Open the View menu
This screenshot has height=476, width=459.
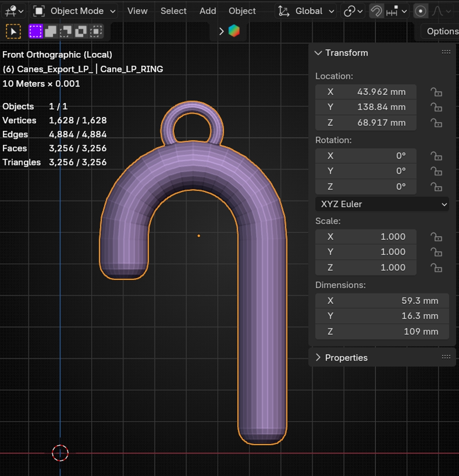point(137,11)
